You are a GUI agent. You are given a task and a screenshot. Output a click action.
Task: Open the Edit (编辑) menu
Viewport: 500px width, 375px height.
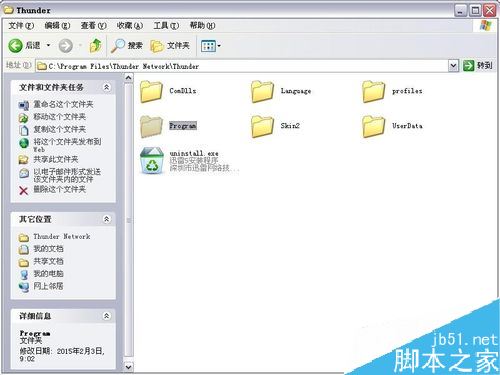tap(57, 25)
